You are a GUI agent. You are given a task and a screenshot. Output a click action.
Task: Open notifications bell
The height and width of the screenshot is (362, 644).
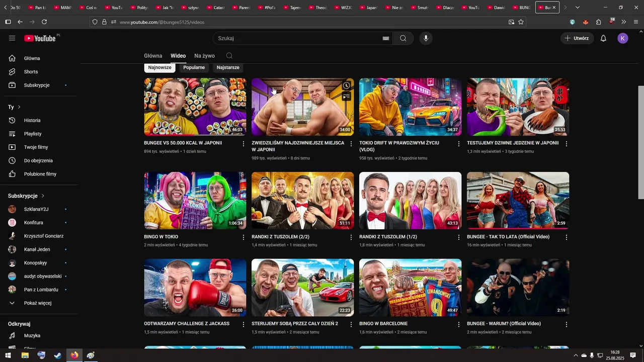click(x=603, y=38)
